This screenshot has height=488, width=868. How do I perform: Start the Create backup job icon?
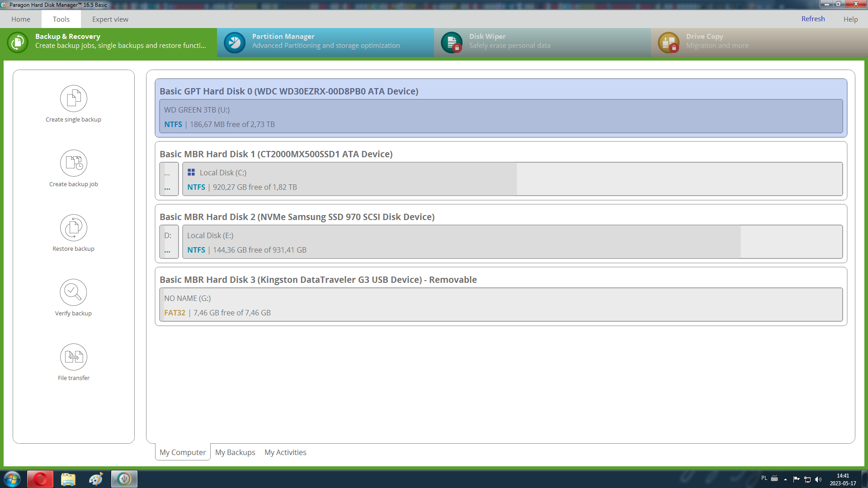(74, 163)
